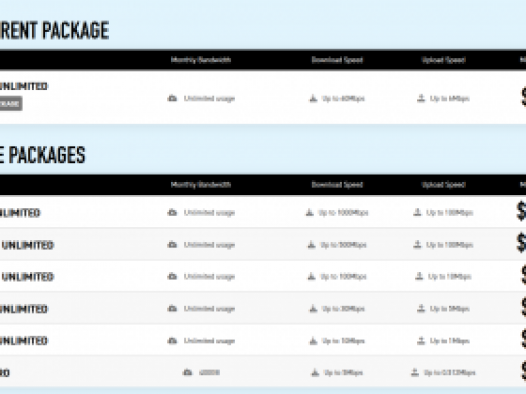Click the download icon beside Up to 60Mbps
Screen dimensions: 526x394
click(x=313, y=99)
